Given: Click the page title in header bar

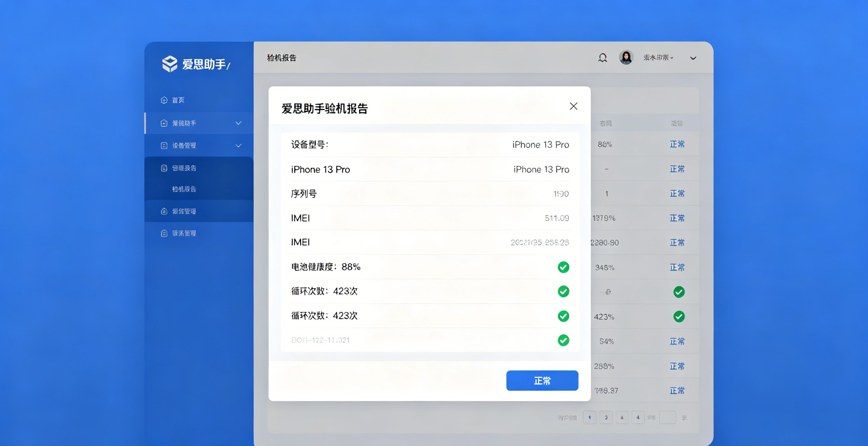Looking at the screenshot, I should coord(282,58).
